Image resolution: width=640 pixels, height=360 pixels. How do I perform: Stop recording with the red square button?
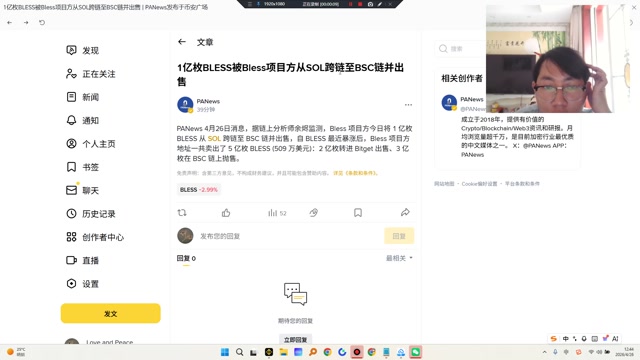(x=360, y=4)
